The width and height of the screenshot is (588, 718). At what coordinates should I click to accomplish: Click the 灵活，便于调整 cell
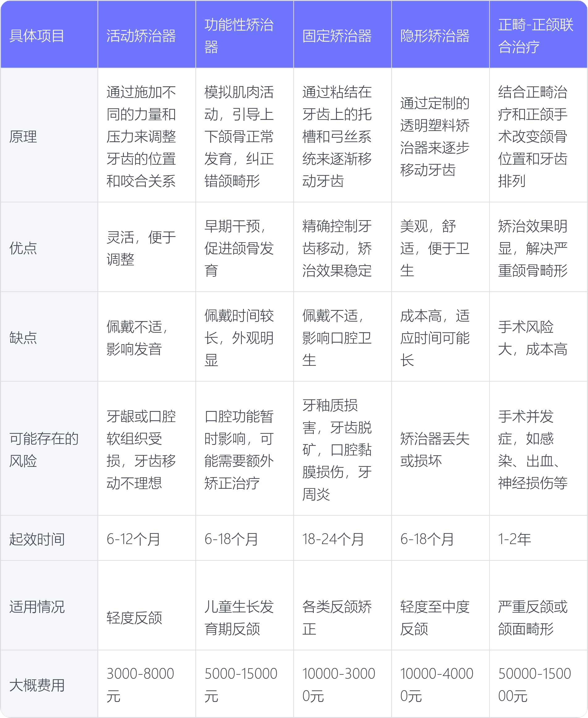[147, 247]
